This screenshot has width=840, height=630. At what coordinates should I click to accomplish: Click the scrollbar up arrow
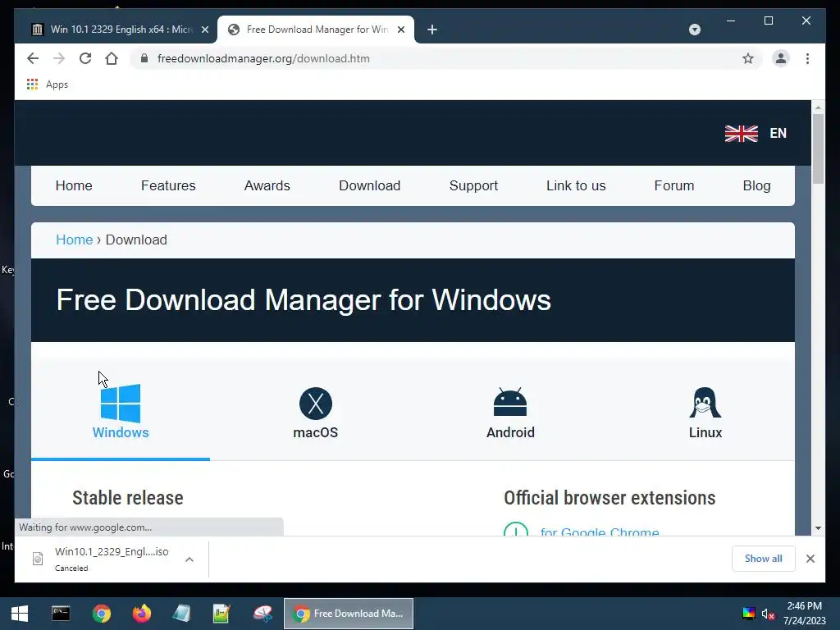818,107
